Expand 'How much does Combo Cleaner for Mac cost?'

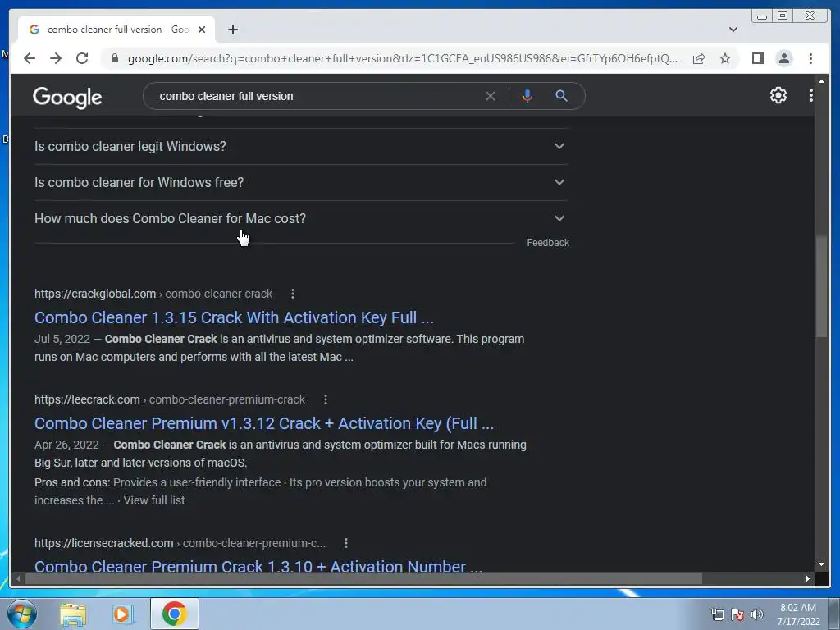point(301,218)
